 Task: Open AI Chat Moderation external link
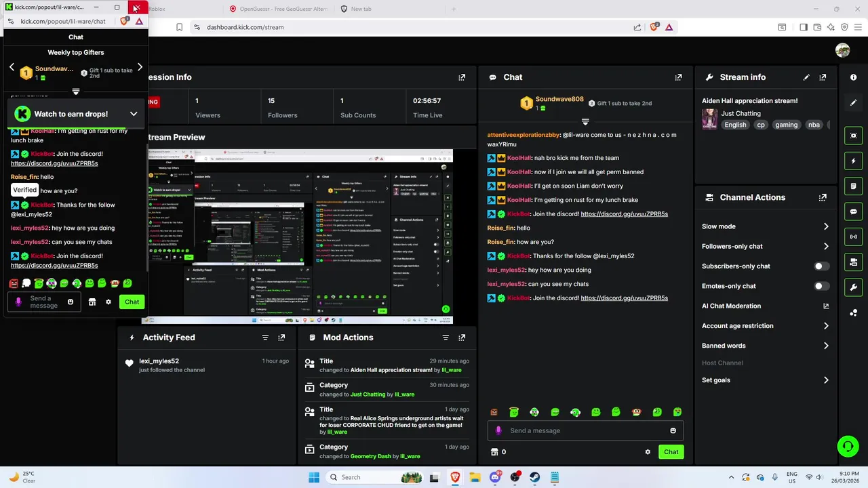[x=826, y=306]
